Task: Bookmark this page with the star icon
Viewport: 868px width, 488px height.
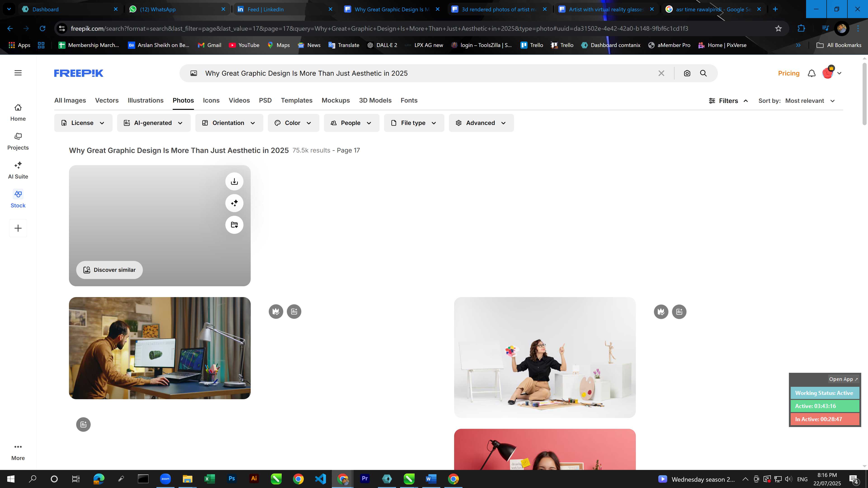Action: click(x=778, y=29)
